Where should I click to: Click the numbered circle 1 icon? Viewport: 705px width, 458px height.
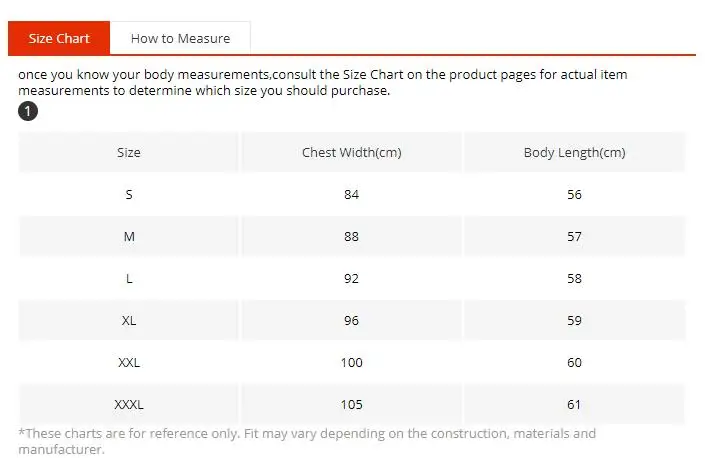point(28,111)
